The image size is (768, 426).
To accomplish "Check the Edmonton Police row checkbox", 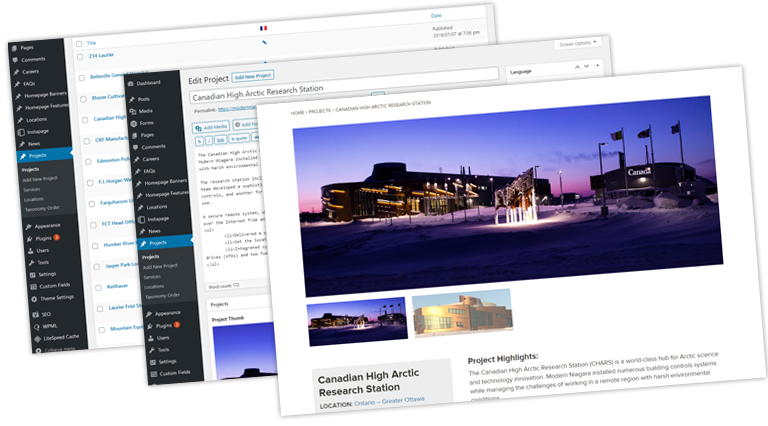I will (x=88, y=162).
